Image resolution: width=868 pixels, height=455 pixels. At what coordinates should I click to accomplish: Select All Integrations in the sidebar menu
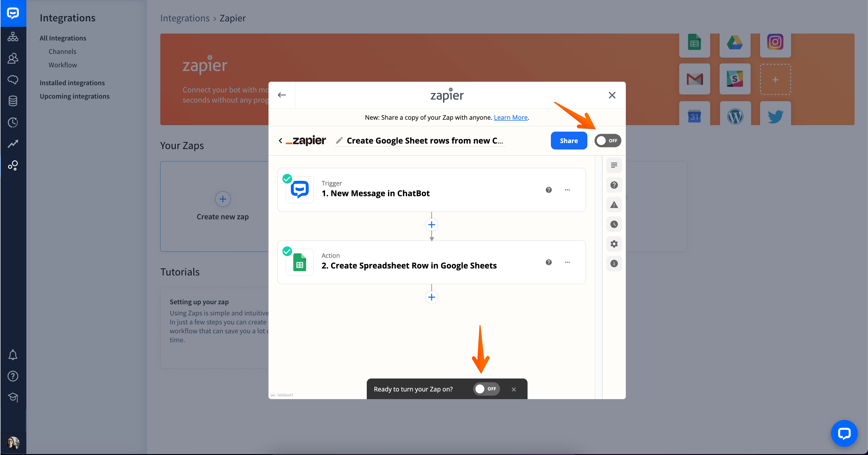click(63, 38)
